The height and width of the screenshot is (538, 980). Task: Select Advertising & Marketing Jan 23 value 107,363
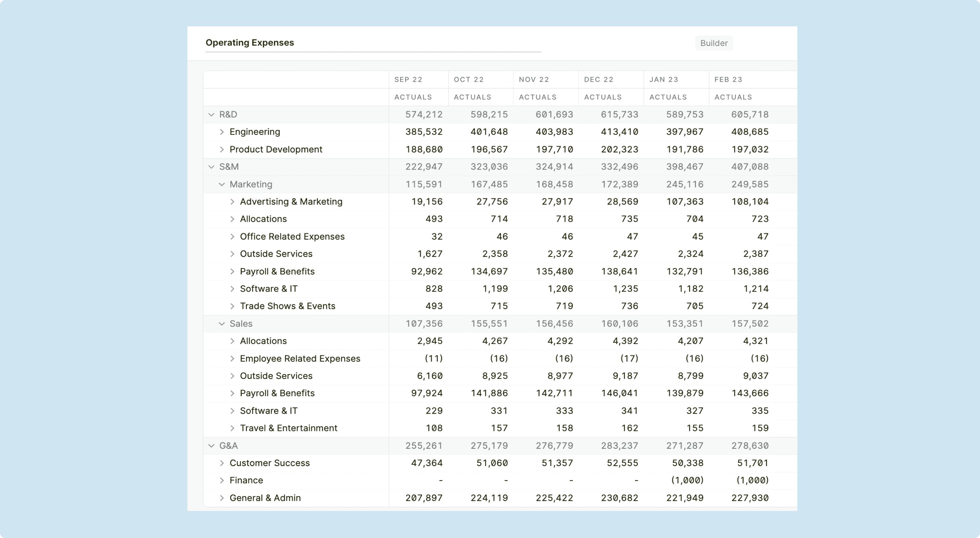pos(685,201)
